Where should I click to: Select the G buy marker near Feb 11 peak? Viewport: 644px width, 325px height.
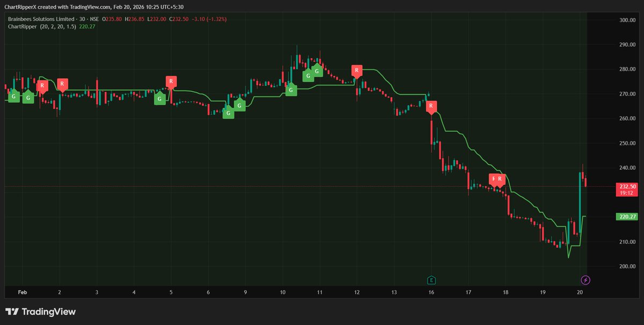point(317,70)
